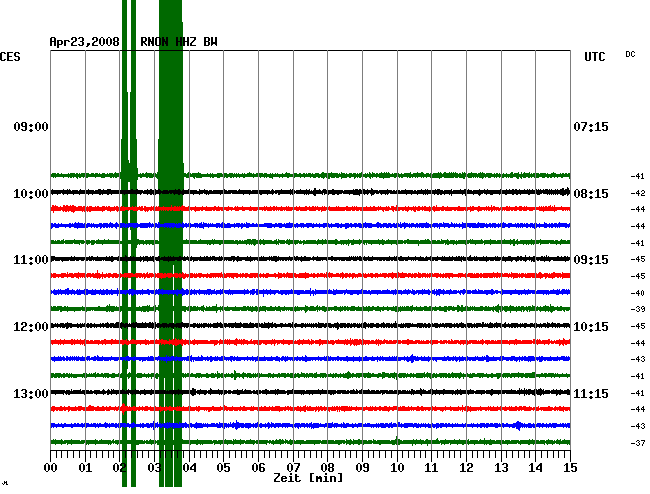Click the minute axis tick label "07"
Image resolution: width=650 pixels, height=494 pixels.
coord(293,468)
